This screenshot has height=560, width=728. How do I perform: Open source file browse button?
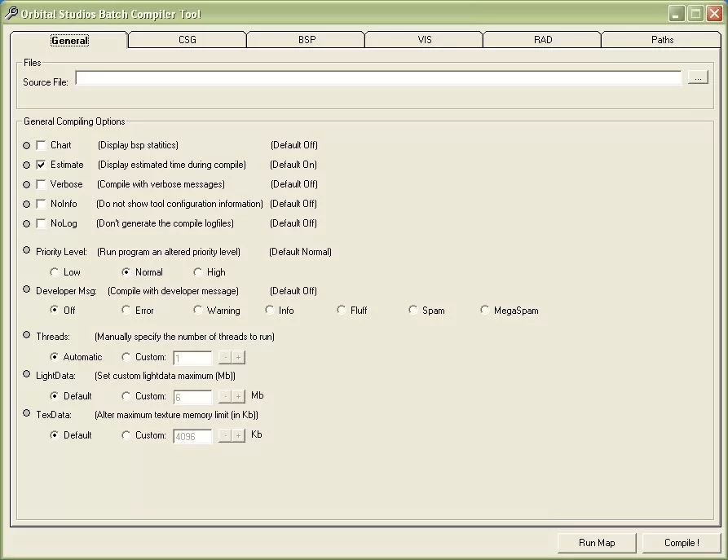(698, 77)
